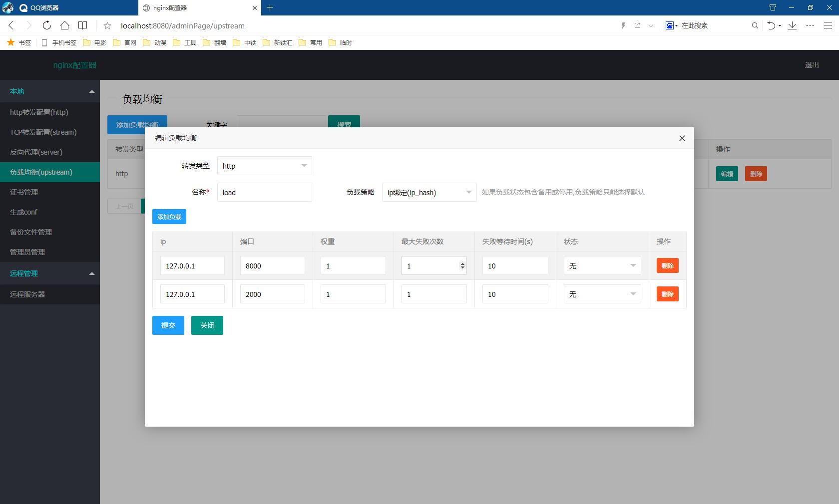Select 负载均衡(upstream) menu item
The width and height of the screenshot is (839, 504).
click(50, 172)
